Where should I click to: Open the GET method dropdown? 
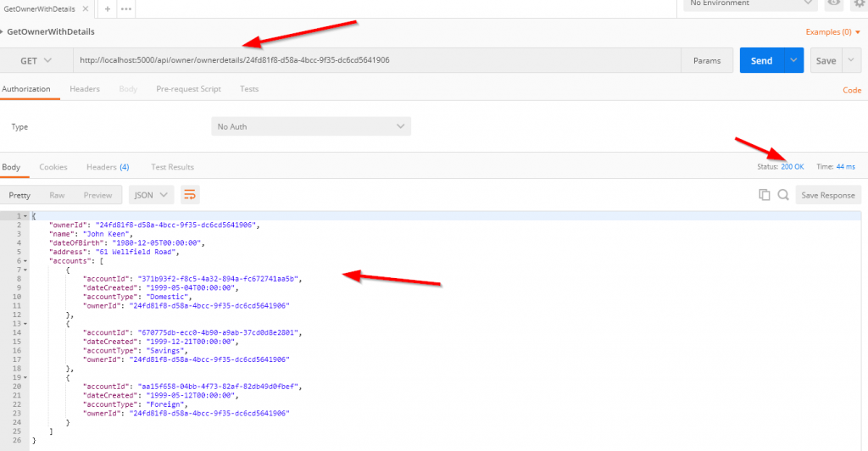(x=35, y=60)
